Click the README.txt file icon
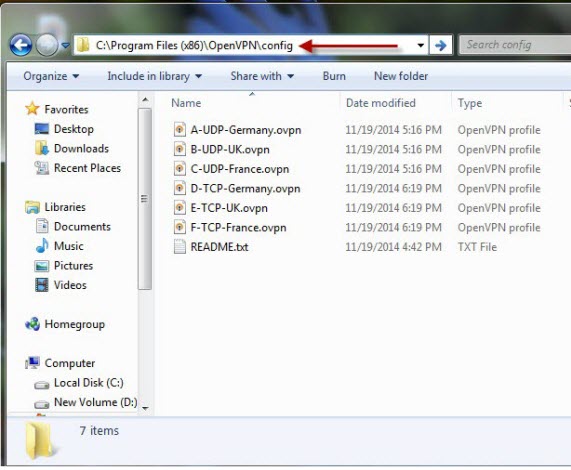 coord(180,246)
